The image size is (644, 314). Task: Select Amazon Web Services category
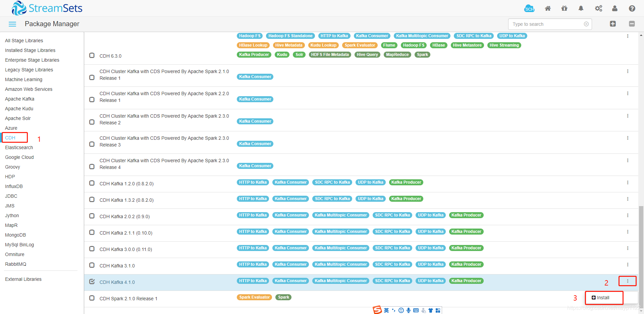tap(29, 89)
